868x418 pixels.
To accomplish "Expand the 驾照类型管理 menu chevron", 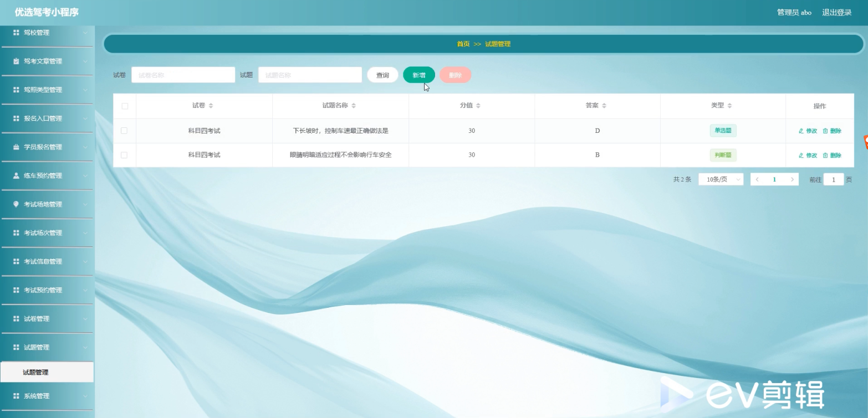I will [x=85, y=90].
